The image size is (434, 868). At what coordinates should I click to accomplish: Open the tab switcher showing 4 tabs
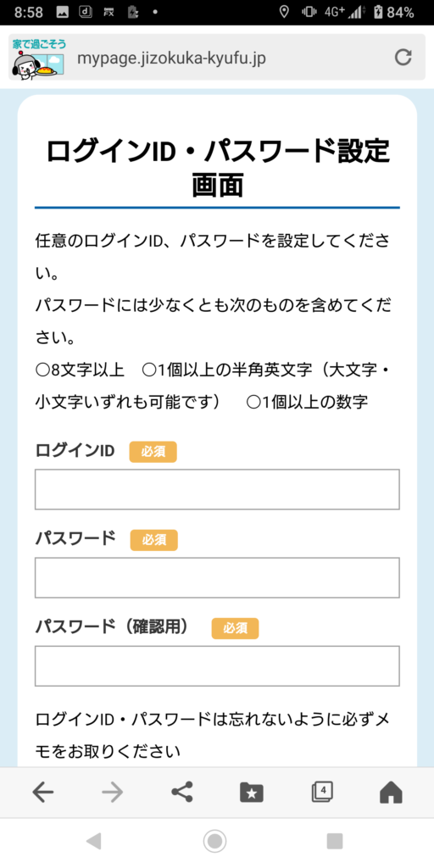pyautogui.click(x=321, y=793)
